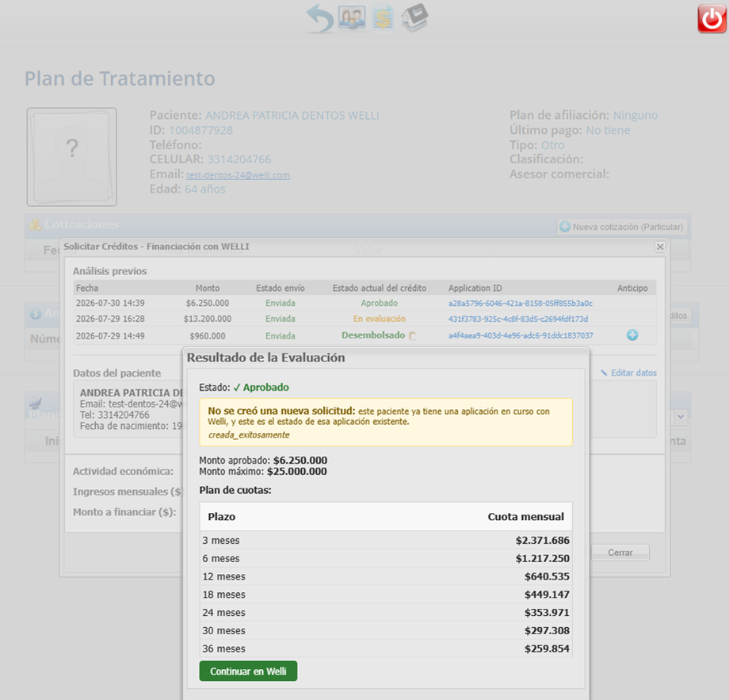This screenshot has width=729, height=700.
Task: Expand the dropdown arrow at right edge
Action: [681, 417]
